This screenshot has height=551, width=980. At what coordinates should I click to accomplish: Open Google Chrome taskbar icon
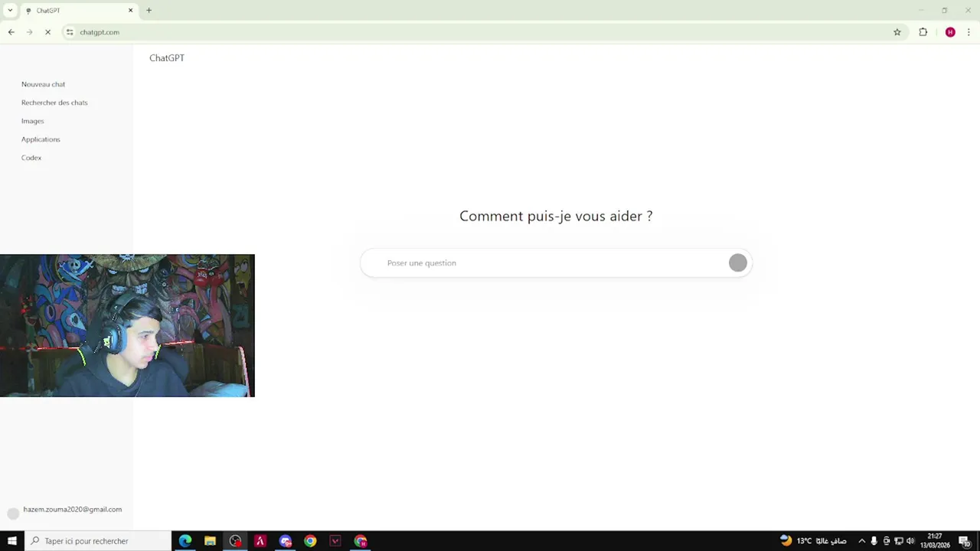tap(310, 541)
